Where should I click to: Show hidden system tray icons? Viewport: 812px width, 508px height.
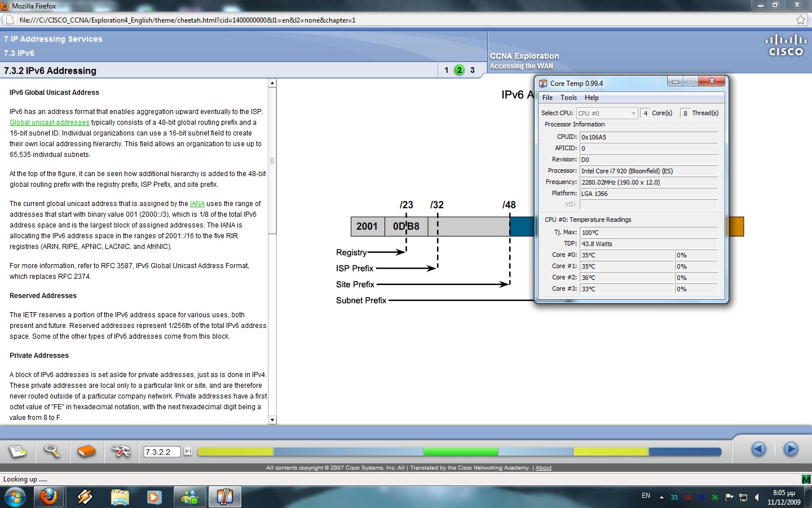661,497
